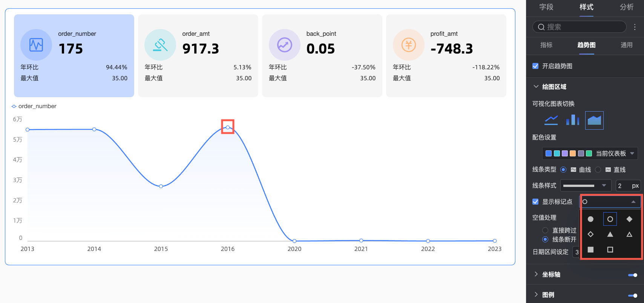Toggle the 坐标轴 switch
644x303 pixels.
pyautogui.click(x=633, y=275)
